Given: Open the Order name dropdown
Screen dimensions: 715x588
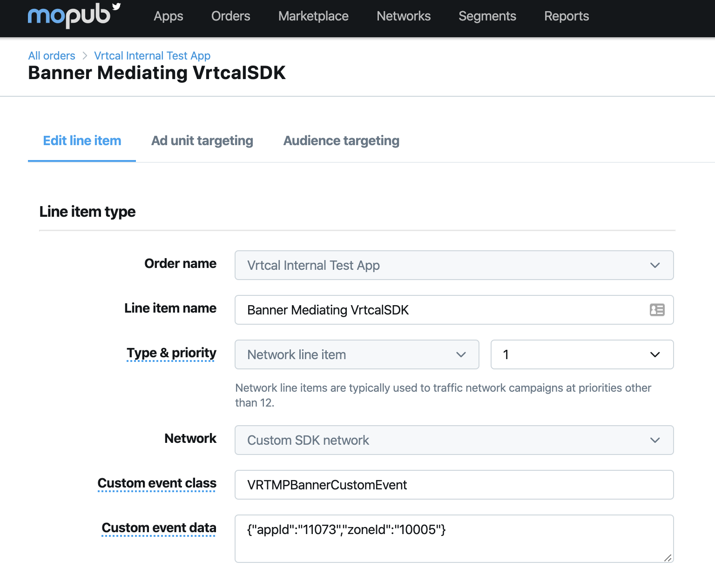Looking at the screenshot, I should pyautogui.click(x=454, y=265).
